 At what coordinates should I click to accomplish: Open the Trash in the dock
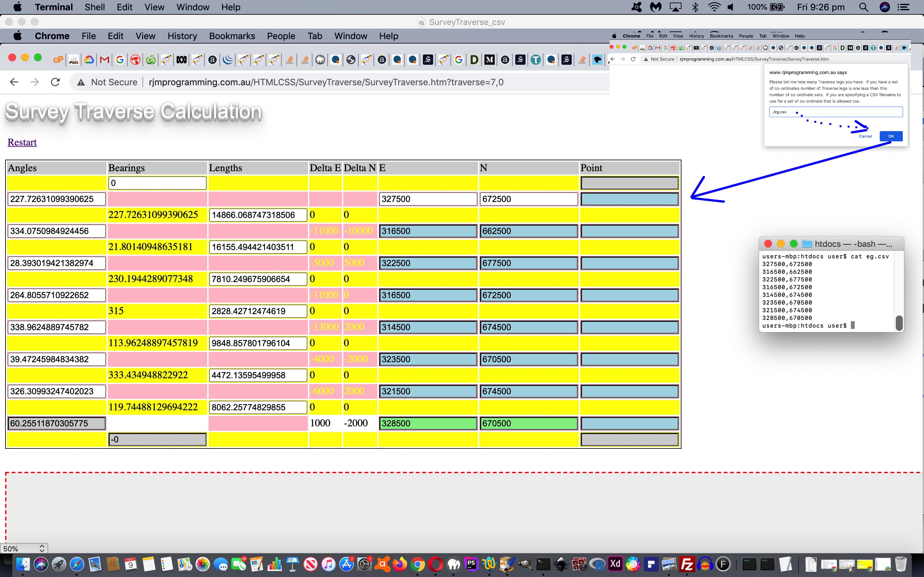(x=900, y=564)
